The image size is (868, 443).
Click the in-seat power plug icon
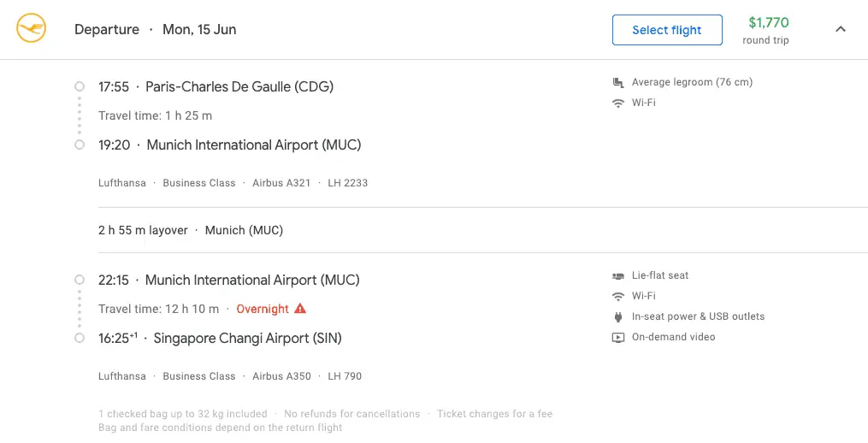coord(618,316)
